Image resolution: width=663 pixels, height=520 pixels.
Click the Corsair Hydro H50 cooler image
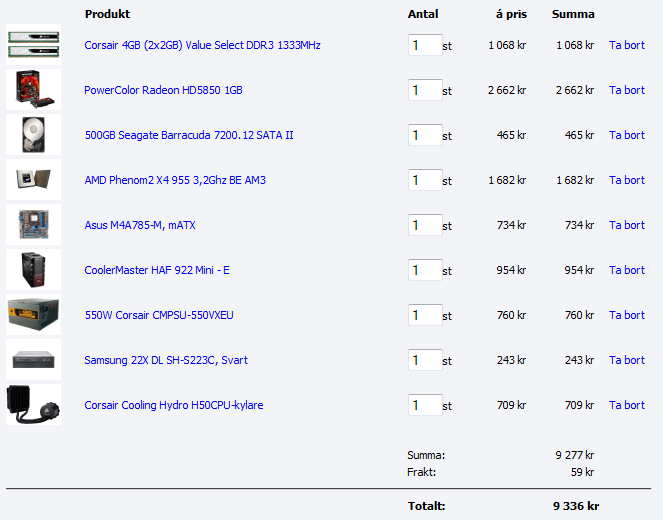point(33,405)
